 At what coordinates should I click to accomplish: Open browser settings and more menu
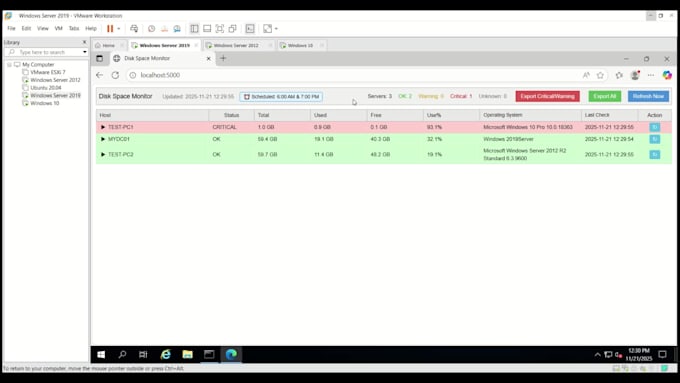pyautogui.click(x=651, y=75)
